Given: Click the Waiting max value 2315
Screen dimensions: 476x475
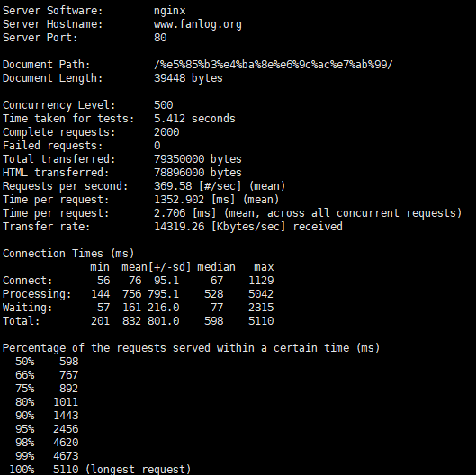Looking at the screenshot, I should tap(261, 308).
